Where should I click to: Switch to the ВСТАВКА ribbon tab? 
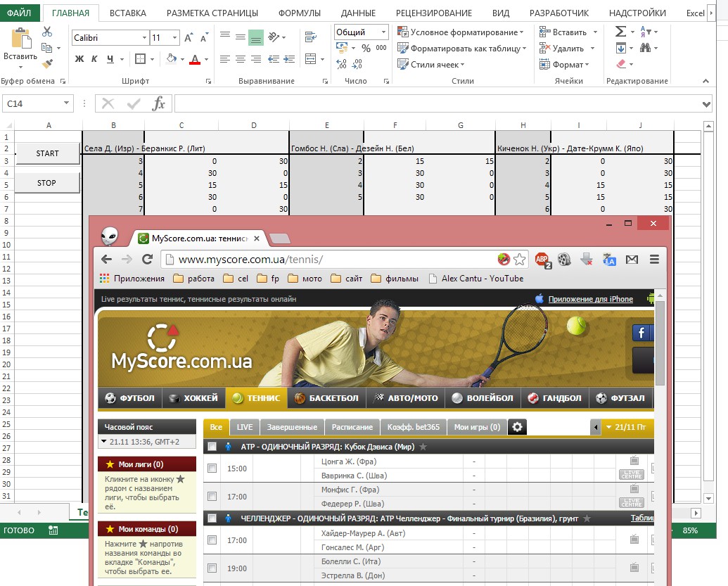point(128,13)
